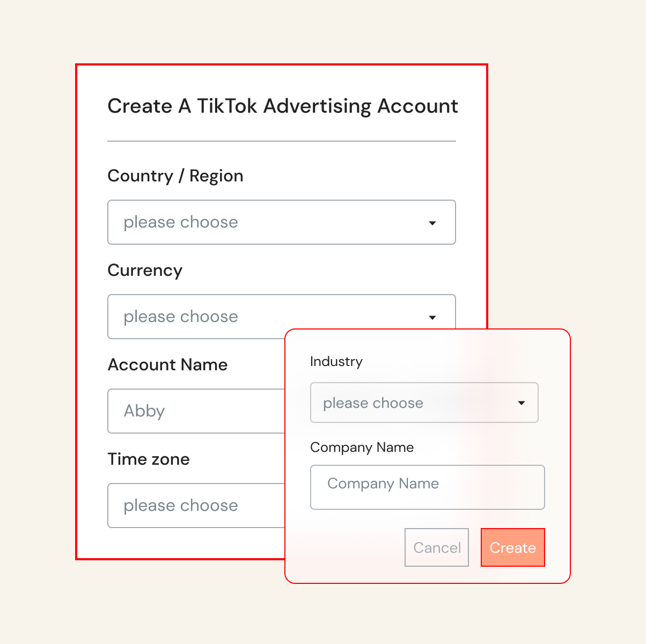The image size is (646, 644).
Task: Click the "Time zone" field label
Action: click(149, 459)
